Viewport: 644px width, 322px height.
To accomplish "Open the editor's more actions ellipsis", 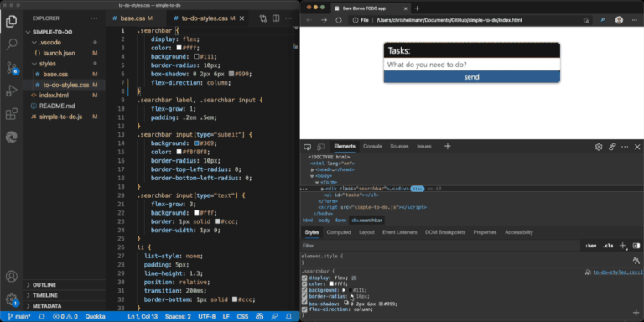I will point(289,18).
